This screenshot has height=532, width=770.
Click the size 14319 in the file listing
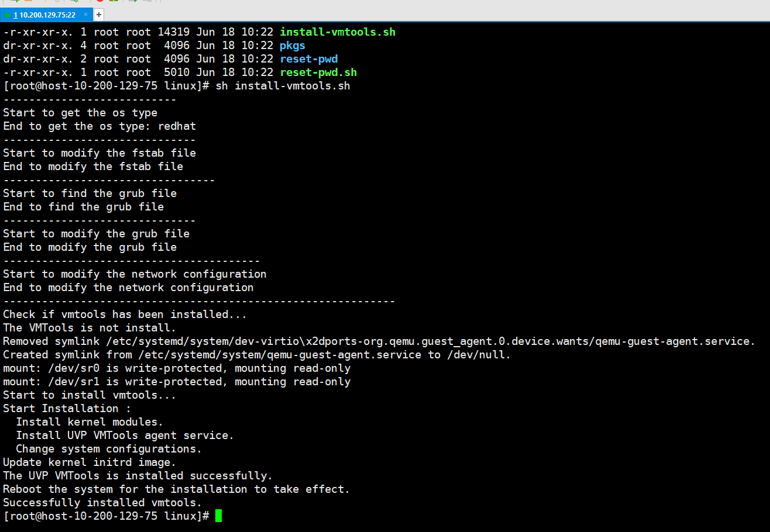pos(174,32)
